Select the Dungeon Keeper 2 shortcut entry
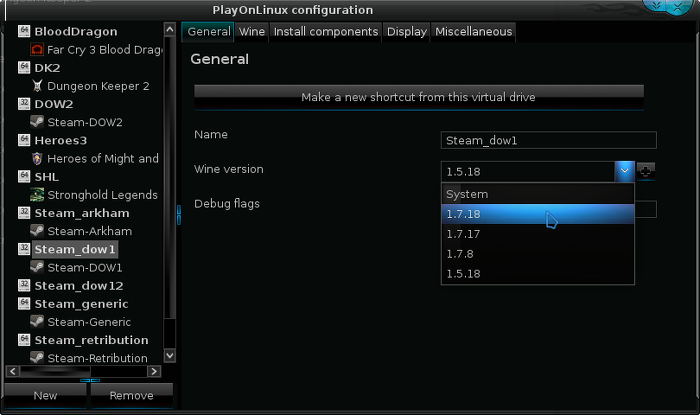Image resolution: width=700 pixels, height=415 pixels. (x=98, y=86)
